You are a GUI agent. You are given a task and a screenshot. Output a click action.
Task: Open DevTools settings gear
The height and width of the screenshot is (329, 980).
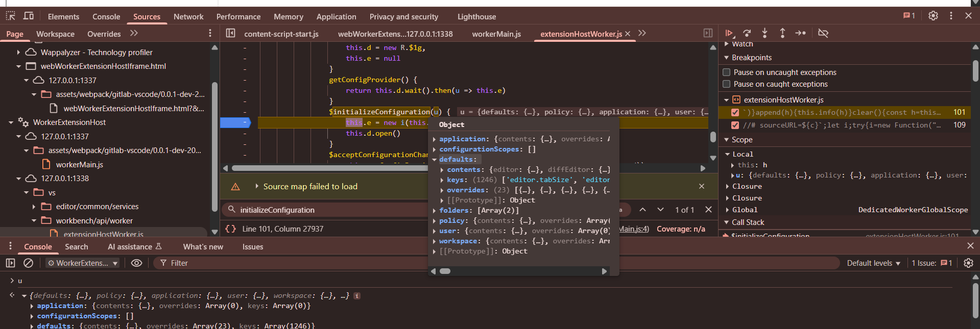(933, 16)
